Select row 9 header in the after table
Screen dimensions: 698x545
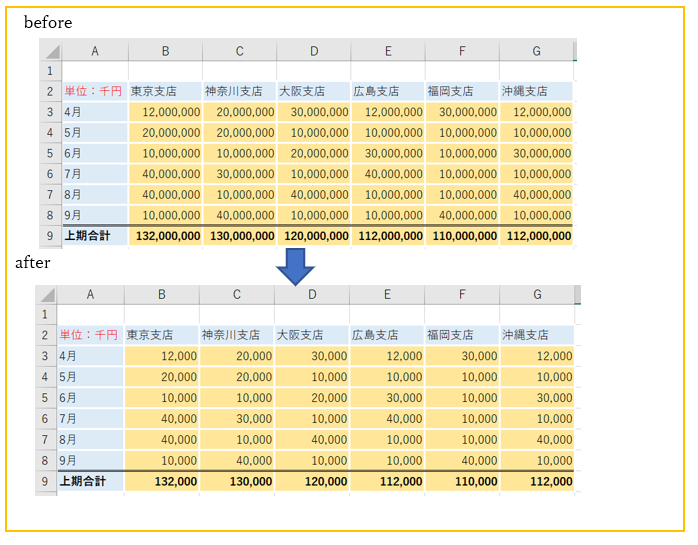[46, 481]
